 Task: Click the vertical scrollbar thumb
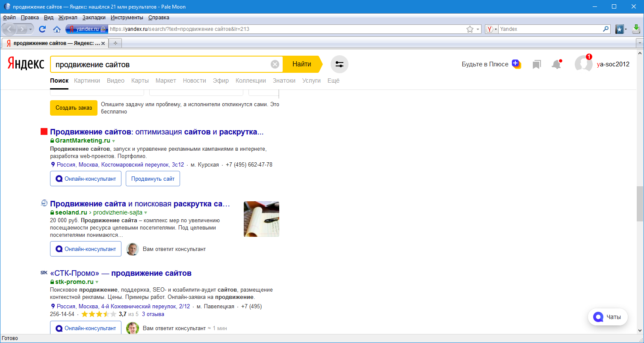[640, 204]
